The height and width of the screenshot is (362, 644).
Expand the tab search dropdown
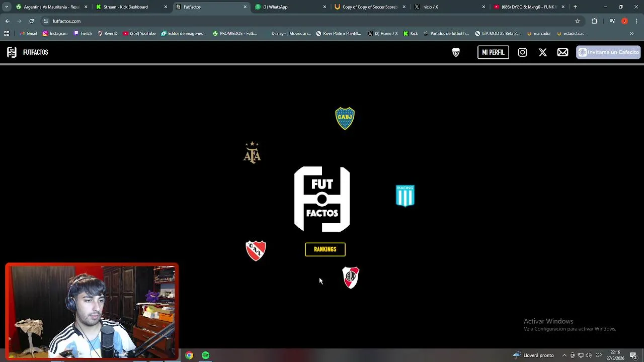(7, 7)
